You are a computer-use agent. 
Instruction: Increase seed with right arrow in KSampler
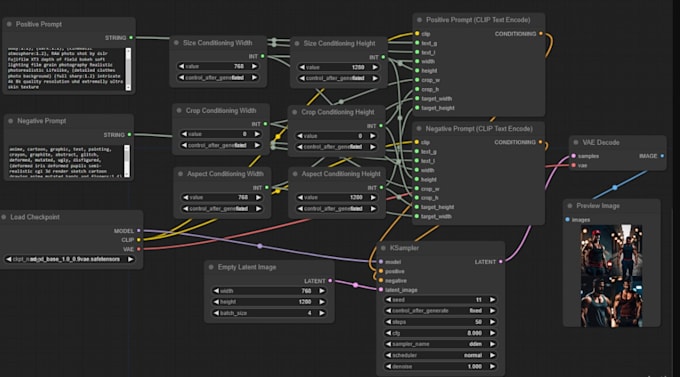[x=492, y=300]
